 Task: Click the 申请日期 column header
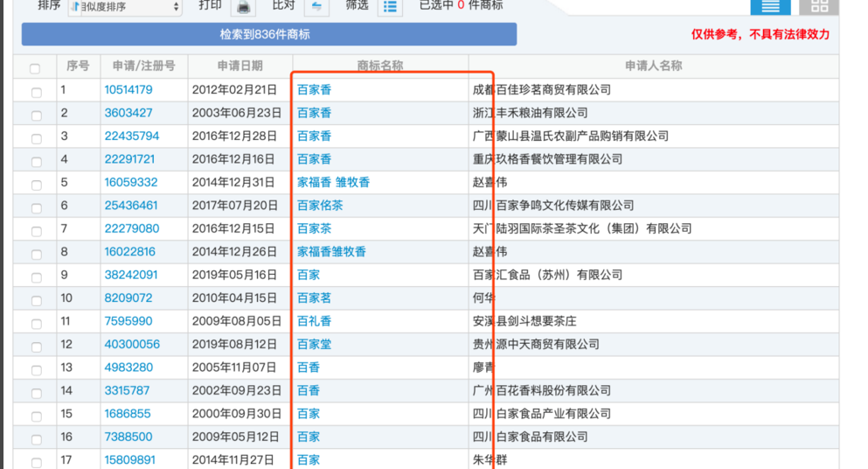tap(240, 66)
